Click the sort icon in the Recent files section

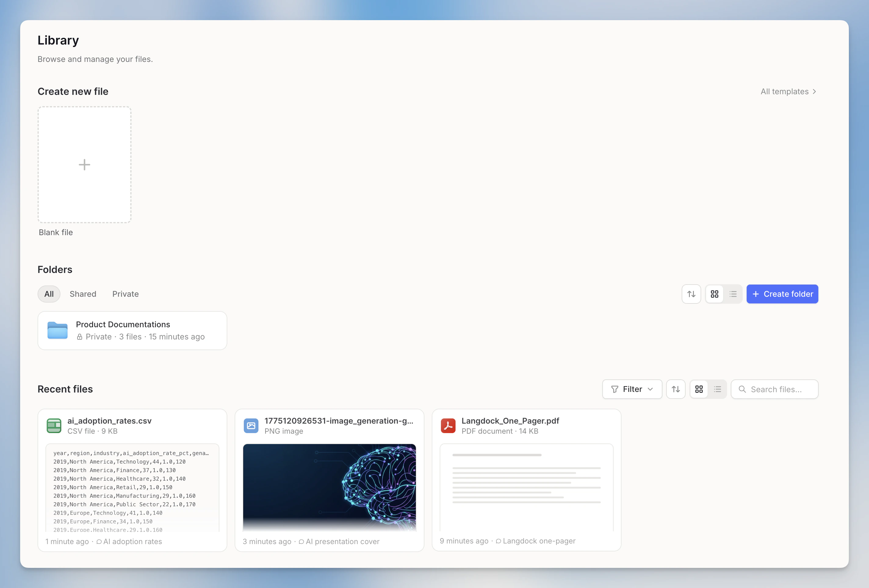pyautogui.click(x=676, y=389)
